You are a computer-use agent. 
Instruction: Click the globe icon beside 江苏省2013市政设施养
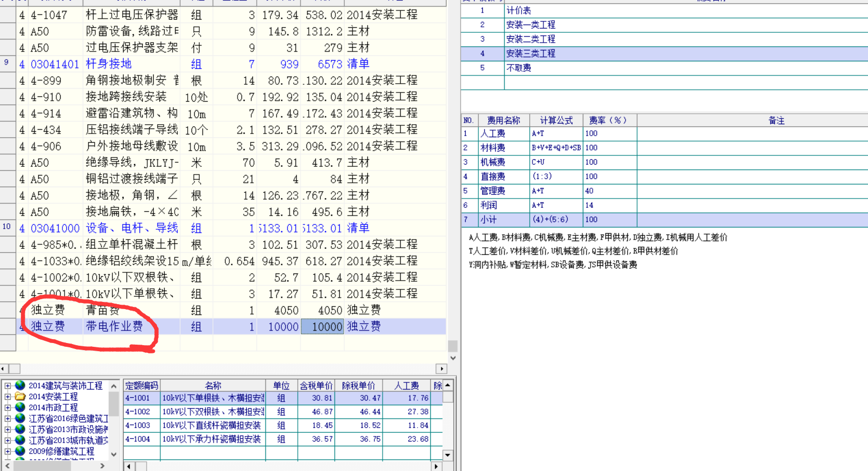click(20, 429)
